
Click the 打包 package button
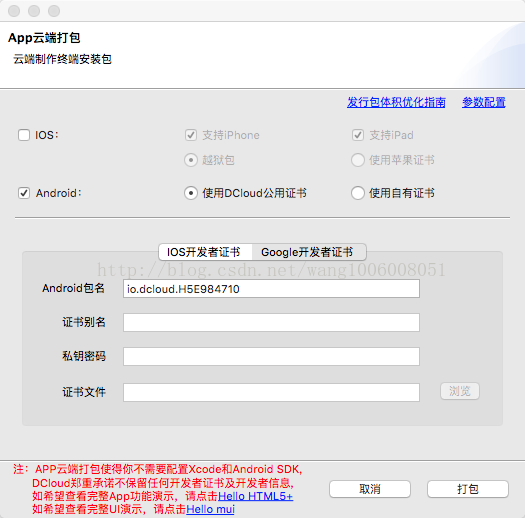point(468,489)
